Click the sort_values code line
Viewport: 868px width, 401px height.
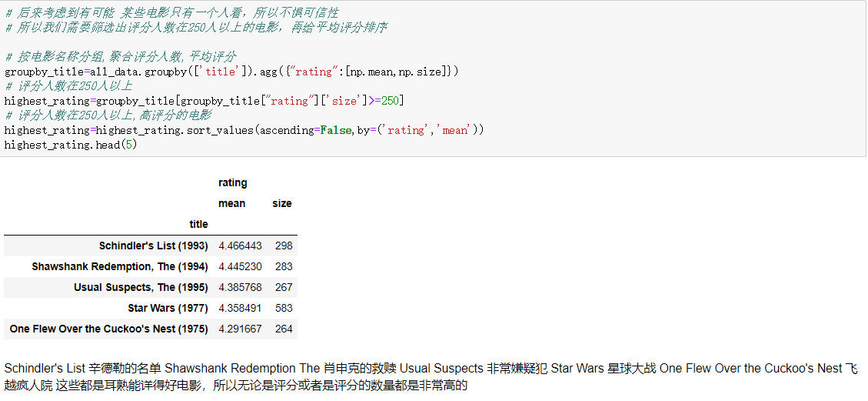244,130
